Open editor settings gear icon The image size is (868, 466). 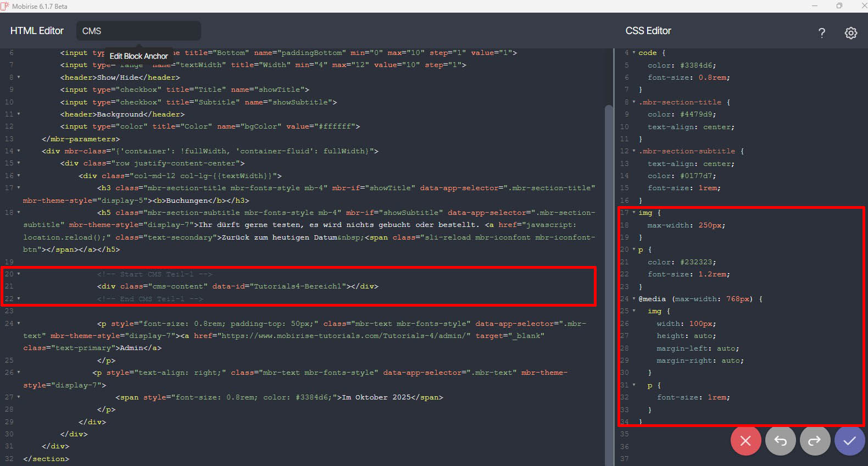pos(850,33)
